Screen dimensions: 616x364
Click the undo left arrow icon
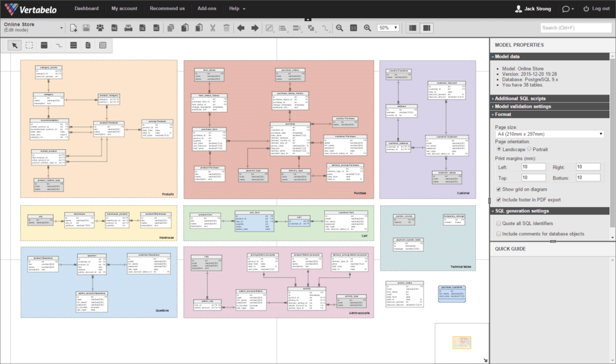(x=241, y=28)
